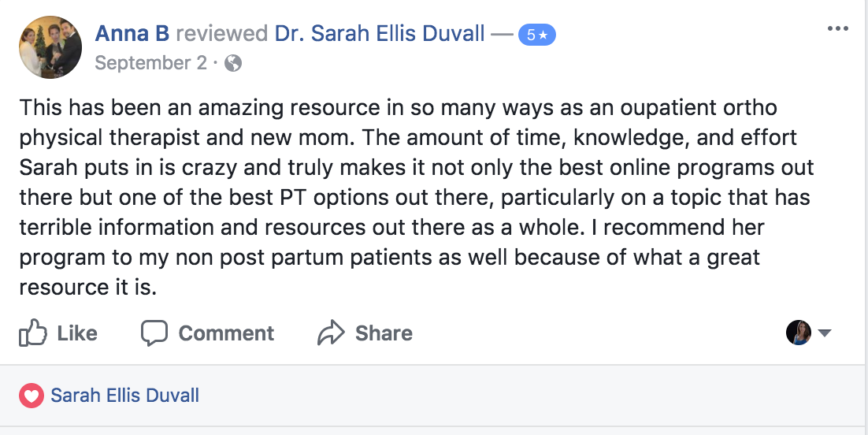The image size is (868, 435).
Task: Open Anna B's profile picture
Action: tap(50, 47)
